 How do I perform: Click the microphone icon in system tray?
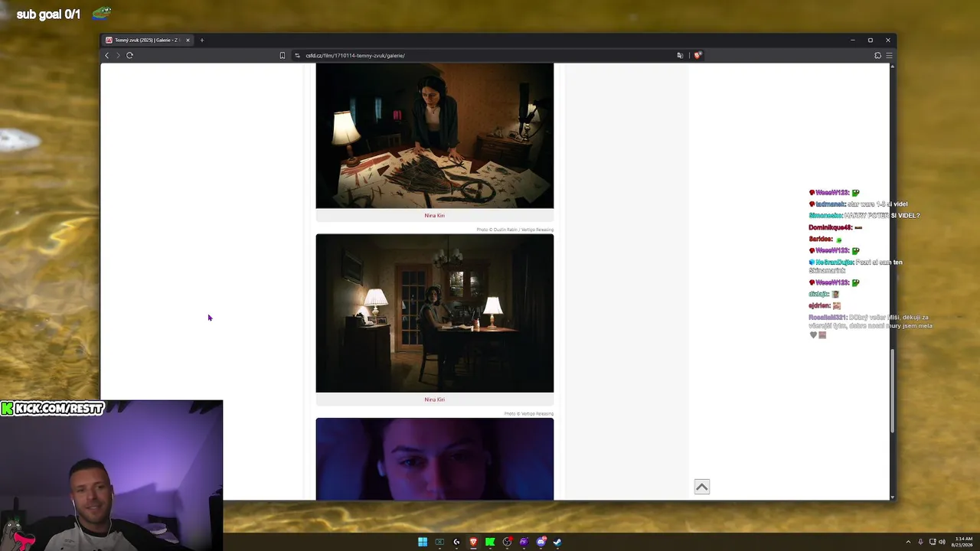(x=920, y=542)
